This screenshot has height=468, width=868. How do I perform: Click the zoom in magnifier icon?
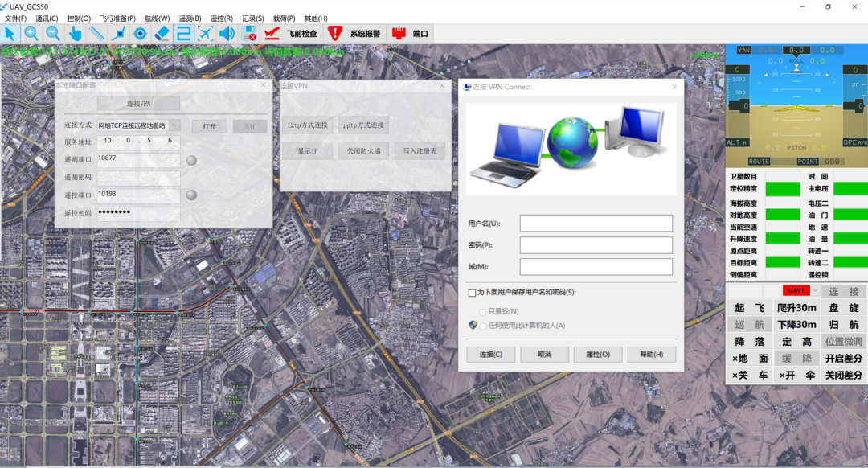[x=31, y=33]
